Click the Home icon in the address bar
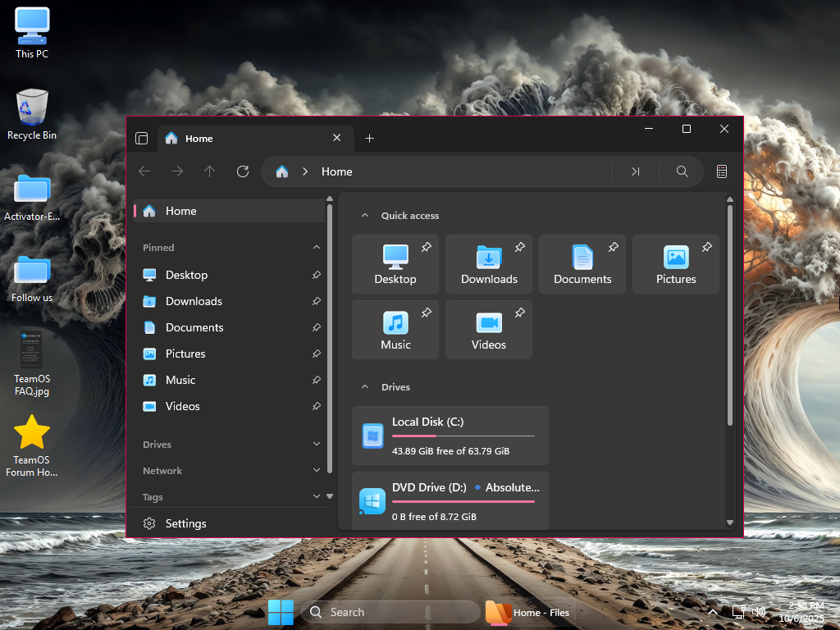The image size is (840, 630). (x=282, y=171)
